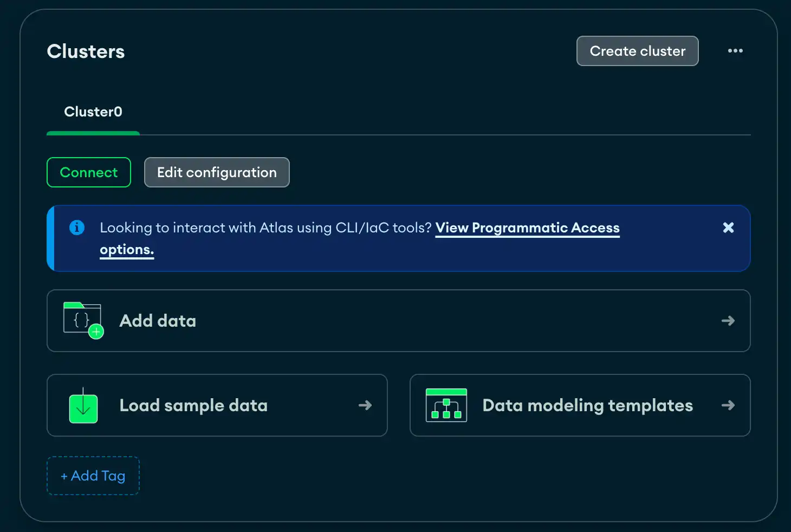Screen dimensions: 791x532
Task: Click the Add Tag button
Action: [x=93, y=475]
